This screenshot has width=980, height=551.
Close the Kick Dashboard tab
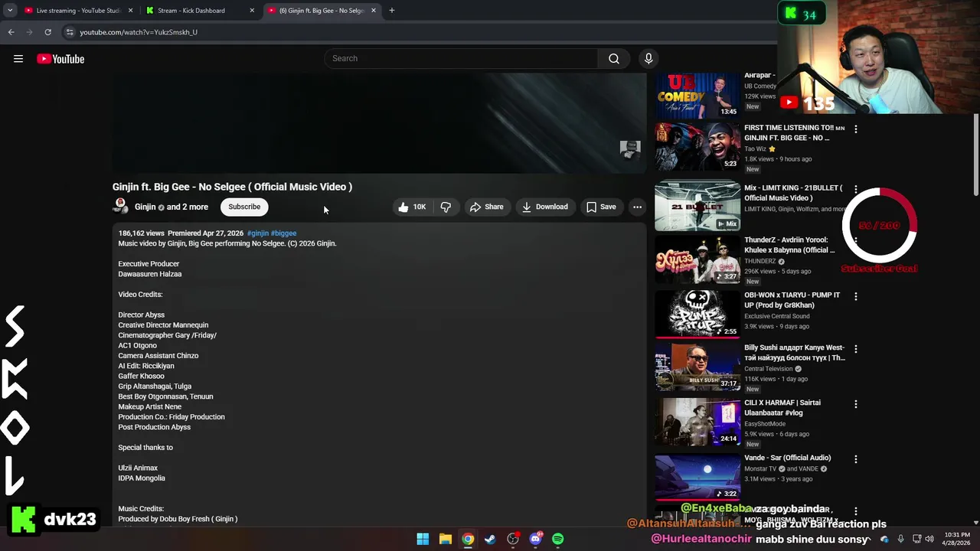click(252, 11)
